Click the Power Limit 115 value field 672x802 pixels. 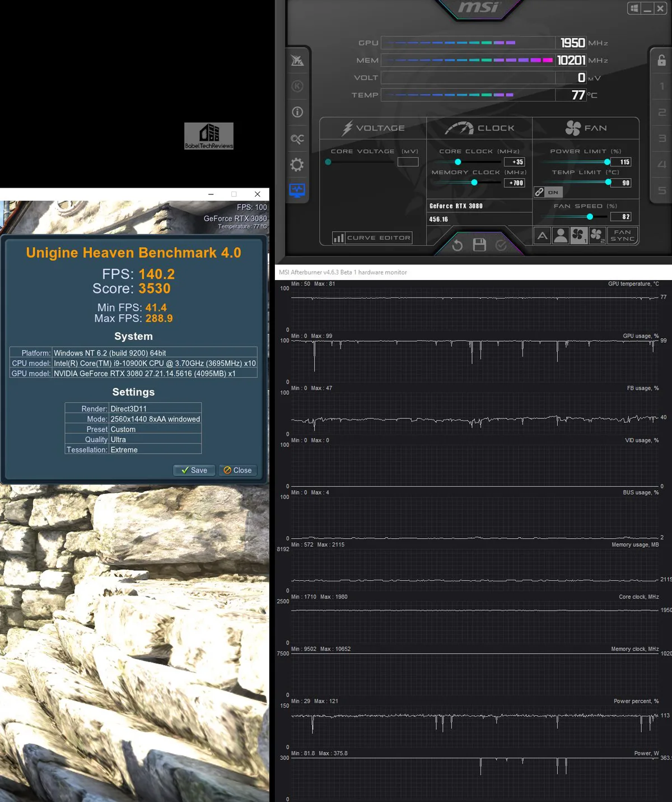tap(620, 162)
